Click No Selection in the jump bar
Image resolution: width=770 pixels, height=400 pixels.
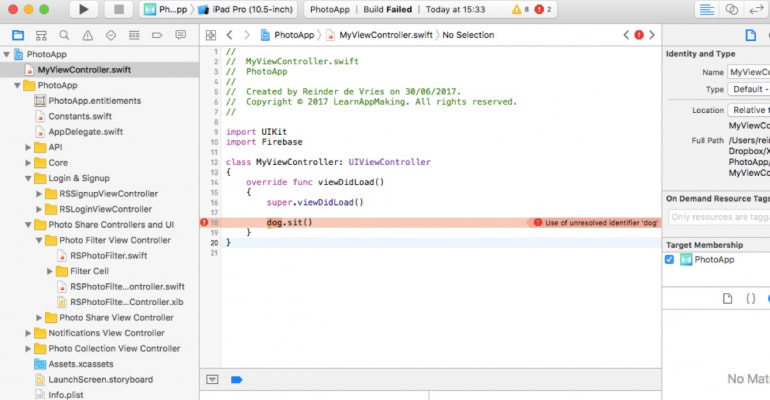click(x=468, y=35)
